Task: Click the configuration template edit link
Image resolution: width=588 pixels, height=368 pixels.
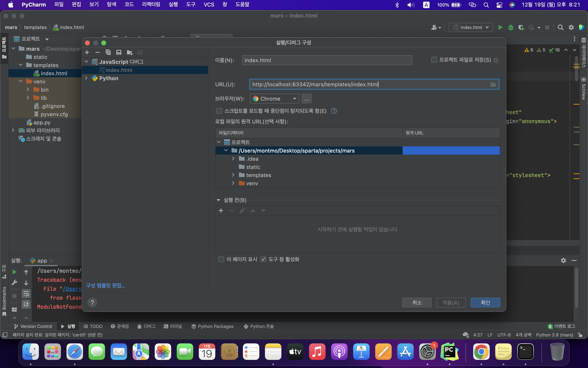Action: tap(106, 285)
